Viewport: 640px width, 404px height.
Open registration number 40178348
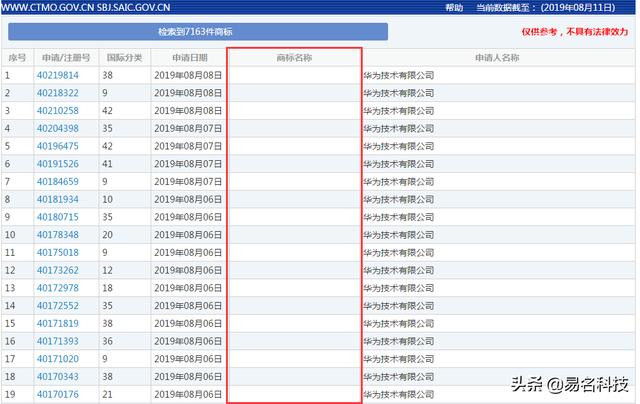58,235
